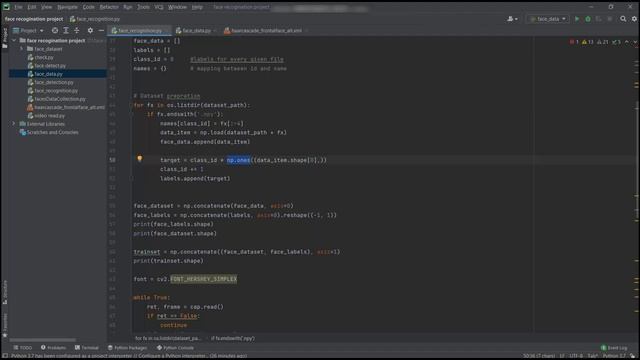
Task: Open the vertical Project tool window stripe button
Action: (x=5, y=39)
